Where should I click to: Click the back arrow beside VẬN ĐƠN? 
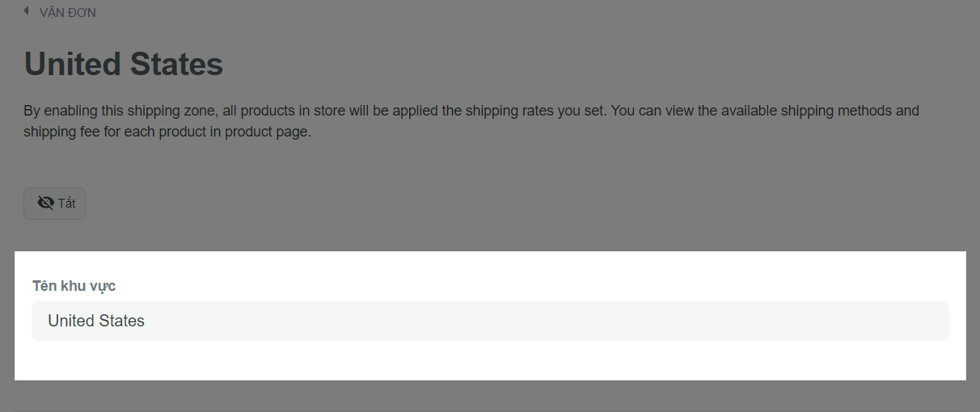pyautogui.click(x=27, y=12)
